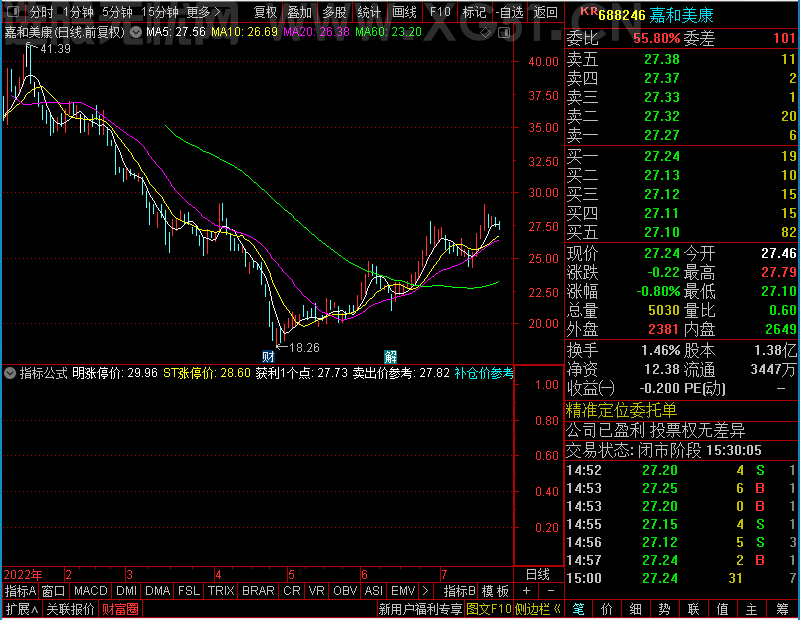Open the F10 company information

tap(440, 12)
